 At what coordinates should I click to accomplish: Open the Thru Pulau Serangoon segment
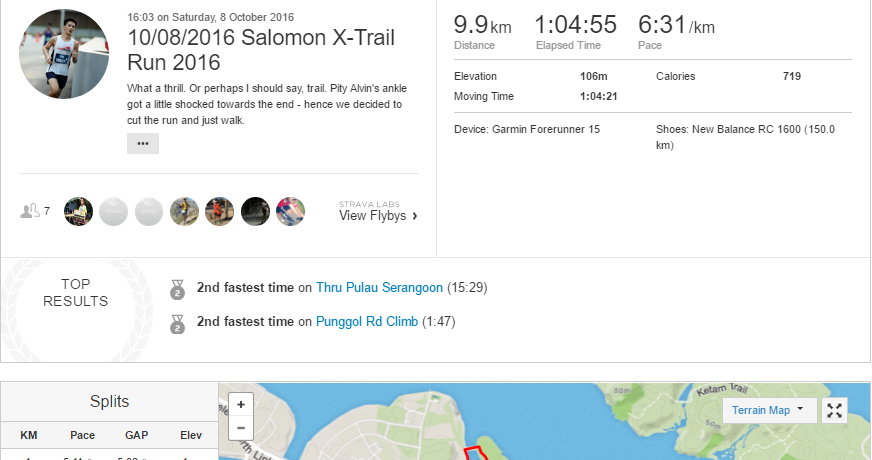click(379, 288)
